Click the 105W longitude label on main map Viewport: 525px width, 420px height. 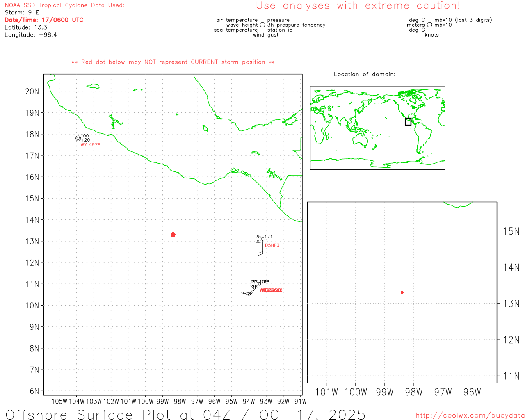pyautogui.click(x=59, y=401)
